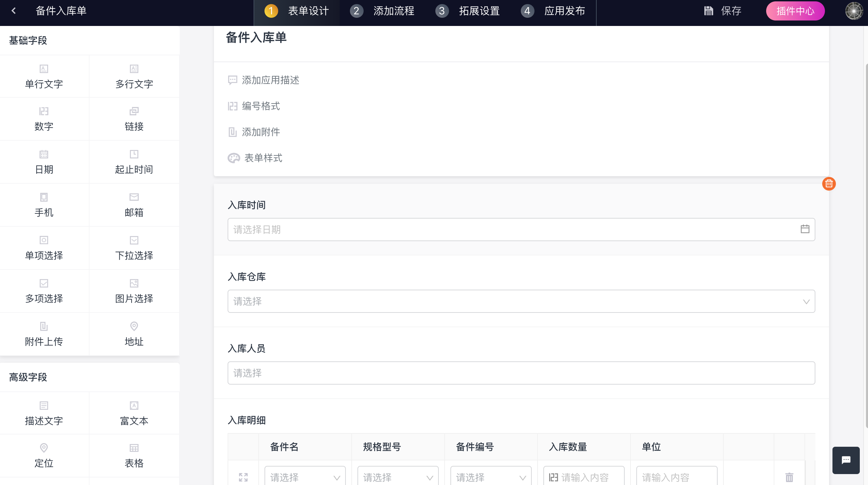
Task: Add a 起止时间 field
Action: point(134,162)
